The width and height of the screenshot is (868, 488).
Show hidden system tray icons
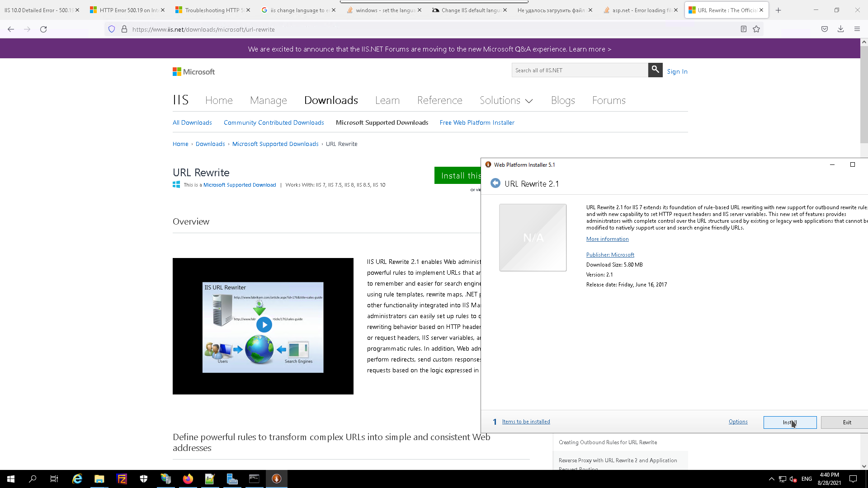771,479
